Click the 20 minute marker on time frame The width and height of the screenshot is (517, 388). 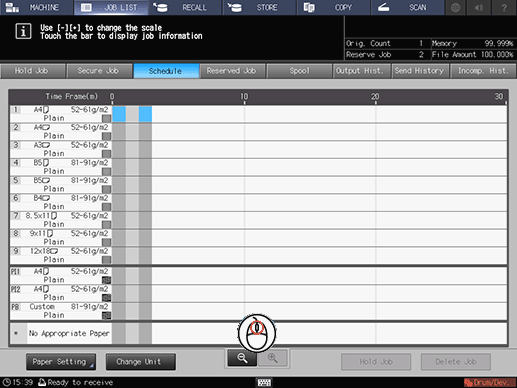coord(375,97)
